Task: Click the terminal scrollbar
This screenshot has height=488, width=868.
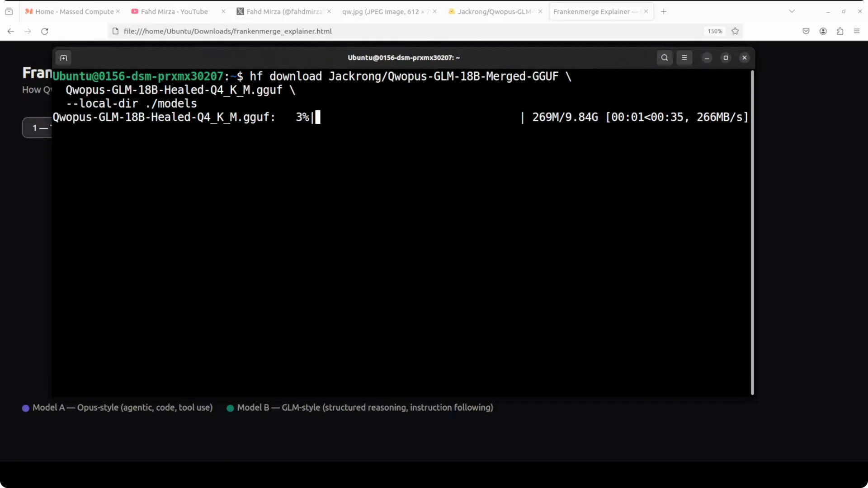Action: click(x=752, y=233)
